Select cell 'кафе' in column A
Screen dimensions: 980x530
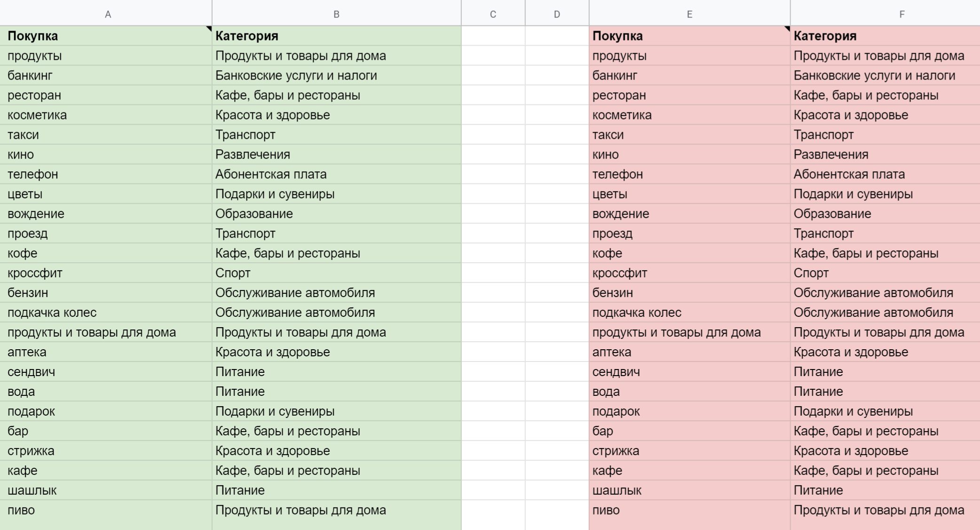pyautogui.click(x=106, y=471)
